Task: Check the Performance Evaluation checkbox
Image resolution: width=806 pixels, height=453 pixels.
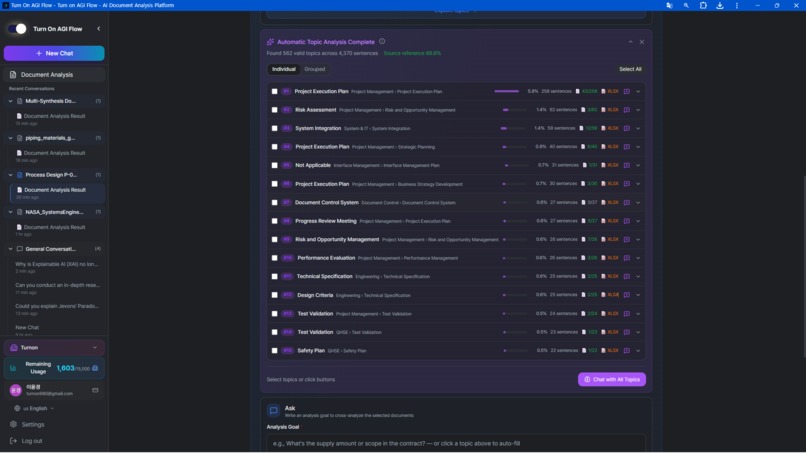Action: [x=274, y=258]
